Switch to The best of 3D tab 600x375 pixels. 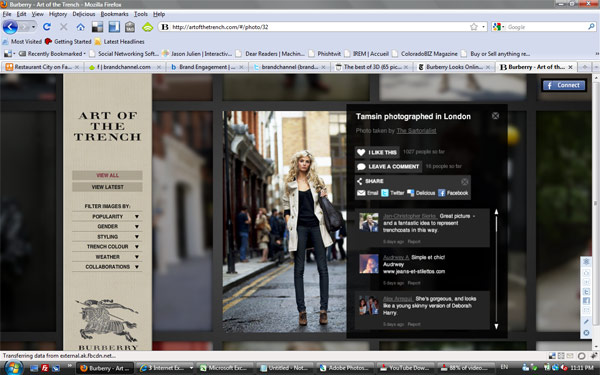pos(372,67)
